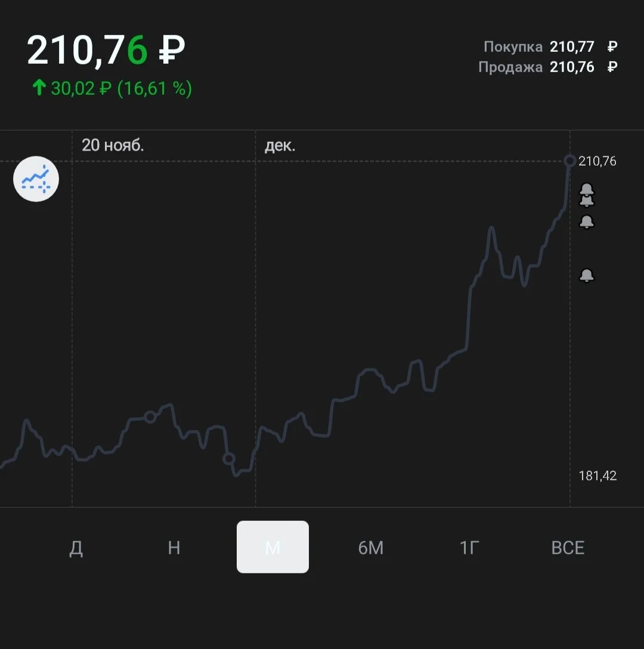
Task: Tap the lowest bell alert icon
Action: pos(586,275)
